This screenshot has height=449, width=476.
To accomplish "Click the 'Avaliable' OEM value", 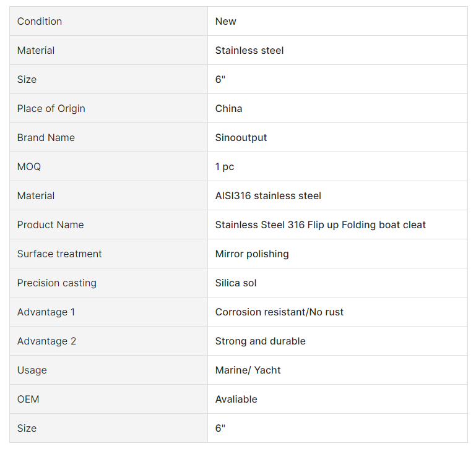I will (236, 399).
